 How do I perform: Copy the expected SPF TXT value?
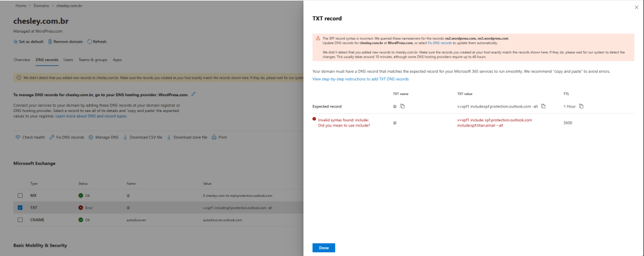coord(543,106)
